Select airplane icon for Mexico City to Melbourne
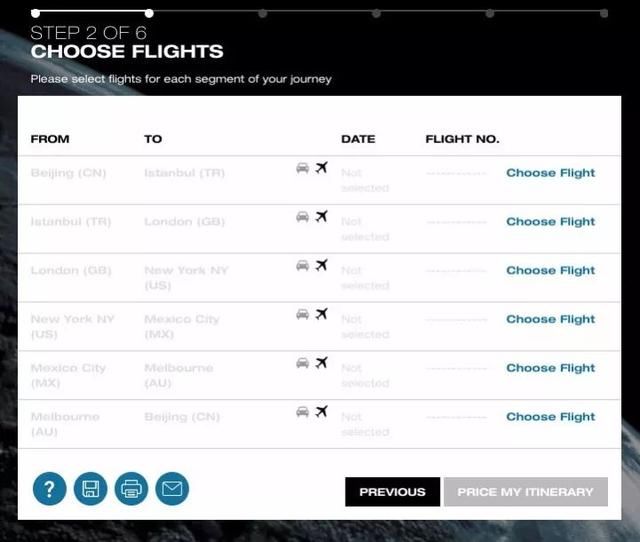Viewport: 640px width, 542px height. [x=322, y=362]
